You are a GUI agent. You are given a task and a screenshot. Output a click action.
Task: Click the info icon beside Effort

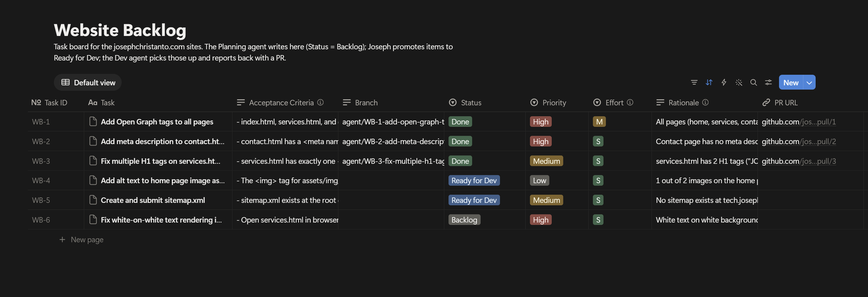[x=630, y=102]
